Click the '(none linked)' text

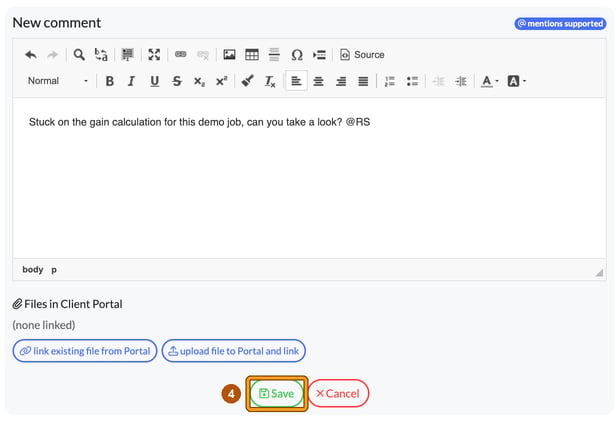click(44, 325)
